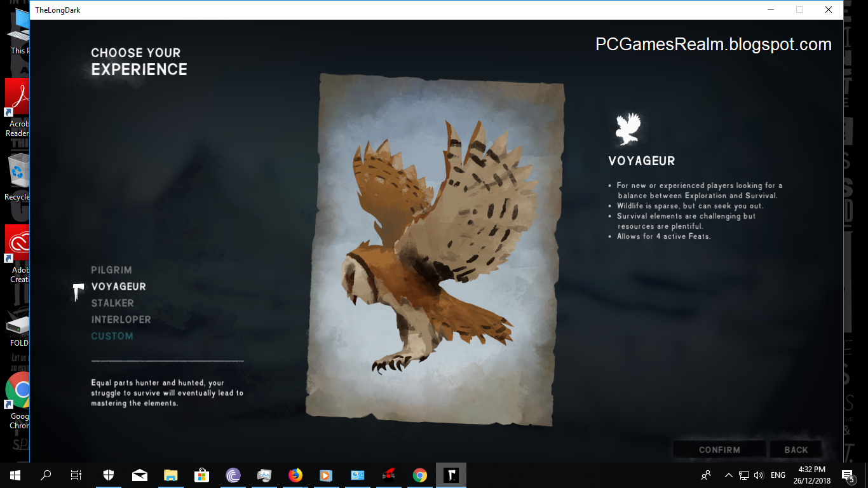868x488 pixels.
Task: Click the 'Choose Your Experience' heading
Action: pyautogui.click(x=139, y=62)
